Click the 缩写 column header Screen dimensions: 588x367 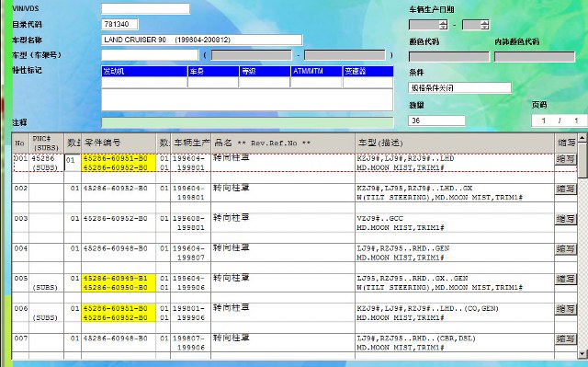click(566, 143)
